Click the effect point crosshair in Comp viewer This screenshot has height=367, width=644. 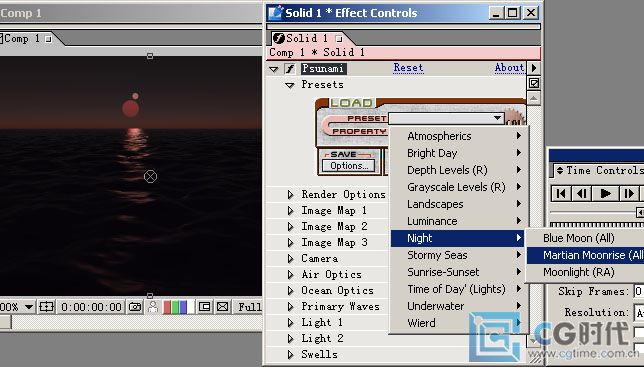coord(150,177)
